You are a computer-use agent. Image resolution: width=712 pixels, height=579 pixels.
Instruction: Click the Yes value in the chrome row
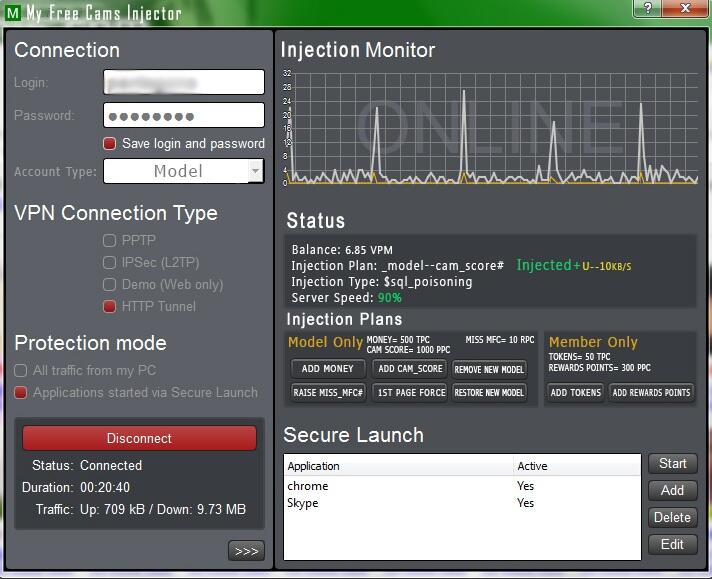(525, 486)
